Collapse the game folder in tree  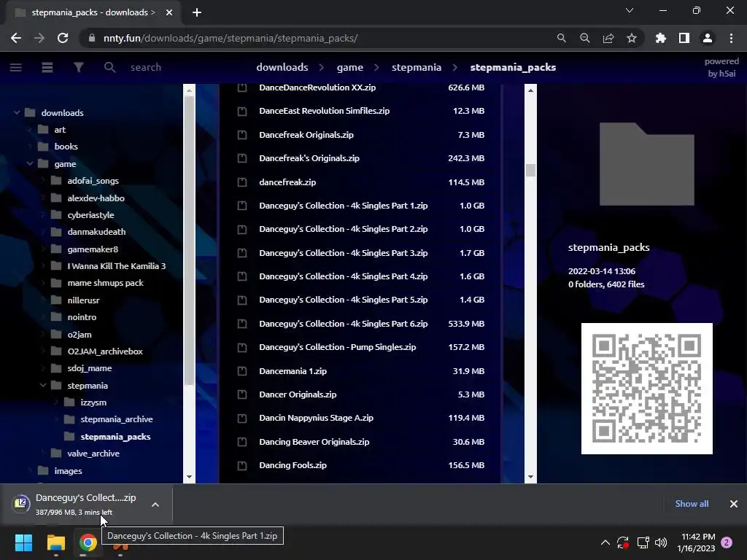(30, 164)
